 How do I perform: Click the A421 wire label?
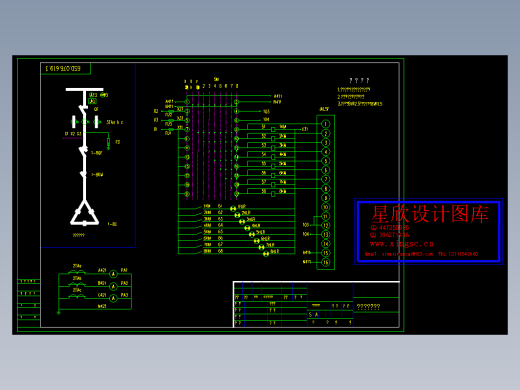click(x=102, y=271)
